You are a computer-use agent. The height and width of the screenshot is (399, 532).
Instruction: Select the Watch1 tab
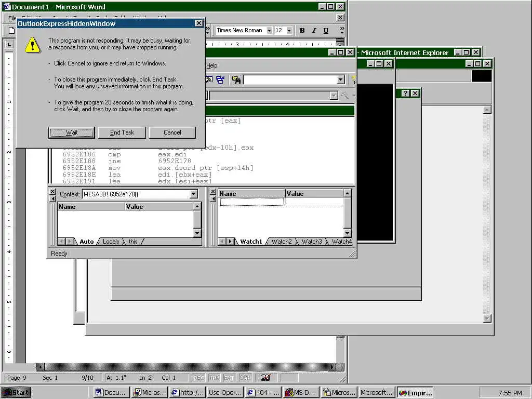pos(251,242)
